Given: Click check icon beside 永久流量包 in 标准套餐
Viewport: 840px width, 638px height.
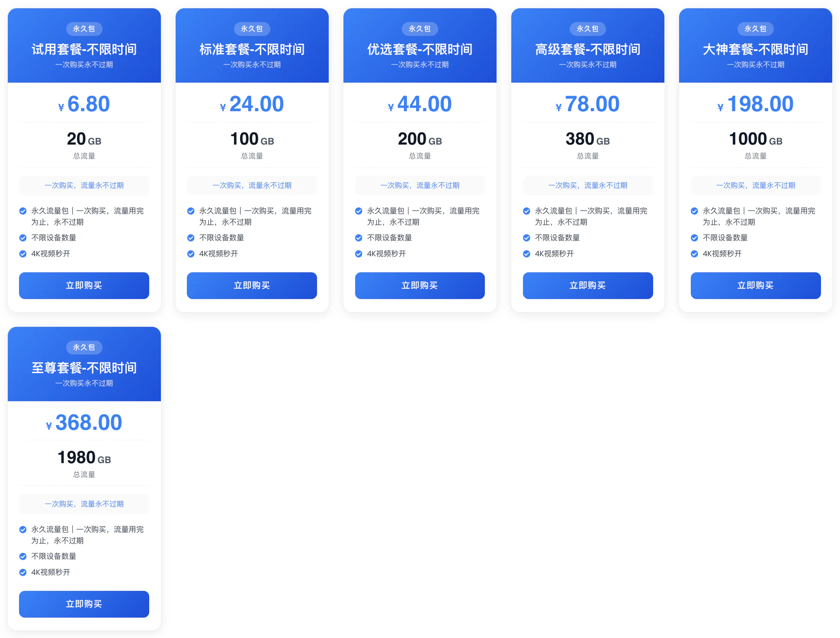Looking at the screenshot, I should (x=191, y=211).
